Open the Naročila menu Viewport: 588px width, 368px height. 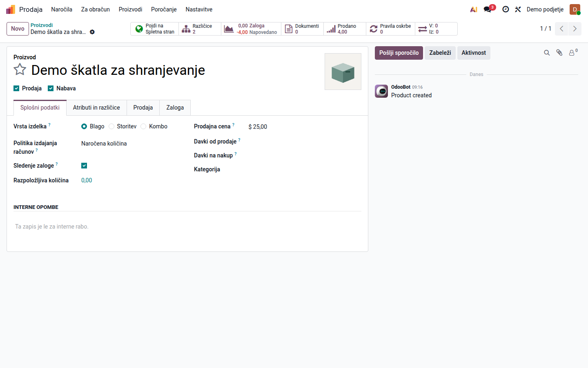click(x=62, y=9)
